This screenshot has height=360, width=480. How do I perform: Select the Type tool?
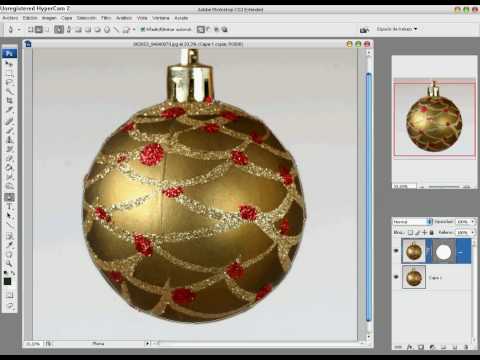(9, 207)
